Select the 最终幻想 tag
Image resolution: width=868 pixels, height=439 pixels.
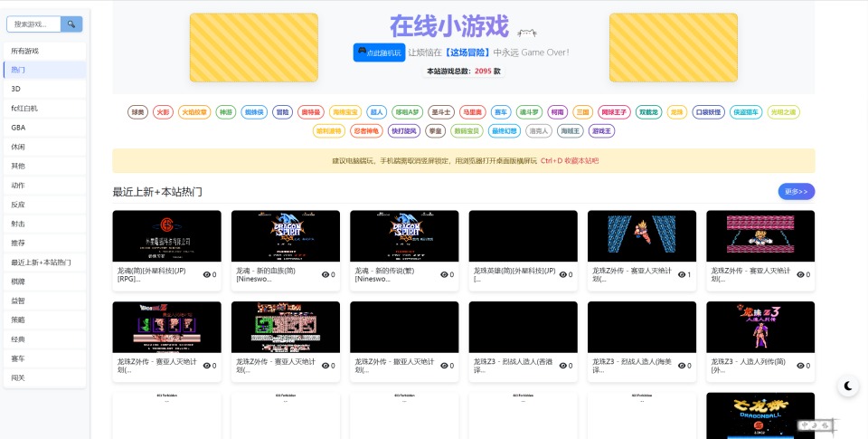click(x=505, y=131)
